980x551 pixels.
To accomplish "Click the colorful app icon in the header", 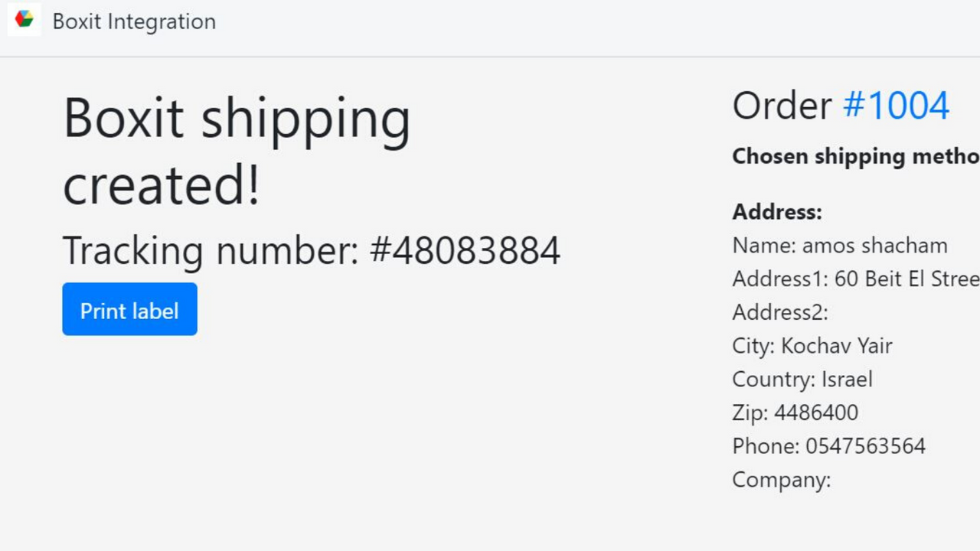I will (x=24, y=20).
